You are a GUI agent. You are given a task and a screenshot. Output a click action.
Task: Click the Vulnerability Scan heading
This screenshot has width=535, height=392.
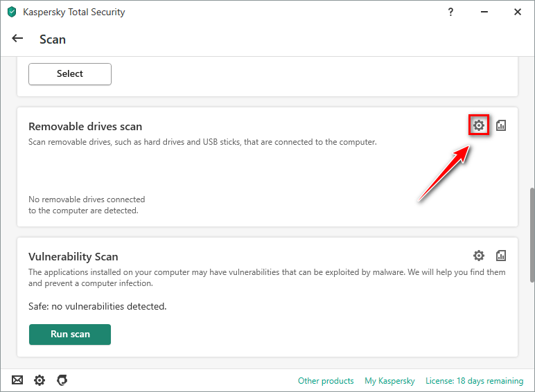[x=73, y=257]
